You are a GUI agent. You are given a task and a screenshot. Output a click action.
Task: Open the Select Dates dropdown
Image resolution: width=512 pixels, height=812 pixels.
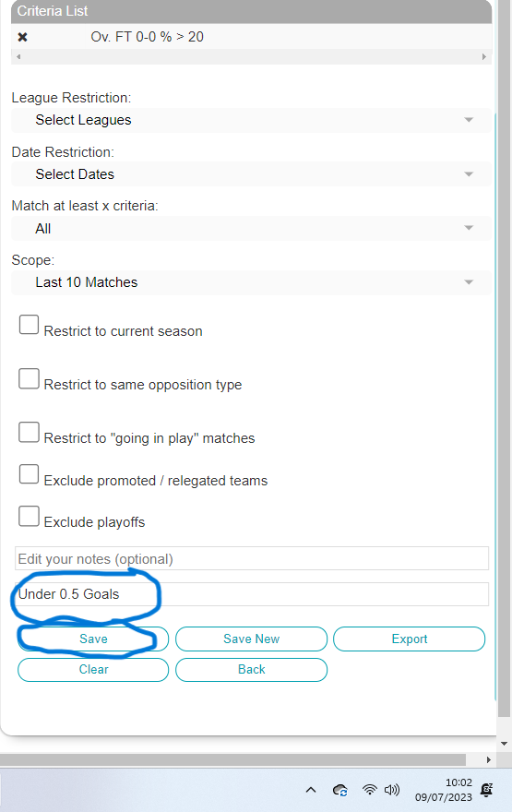[x=251, y=174]
